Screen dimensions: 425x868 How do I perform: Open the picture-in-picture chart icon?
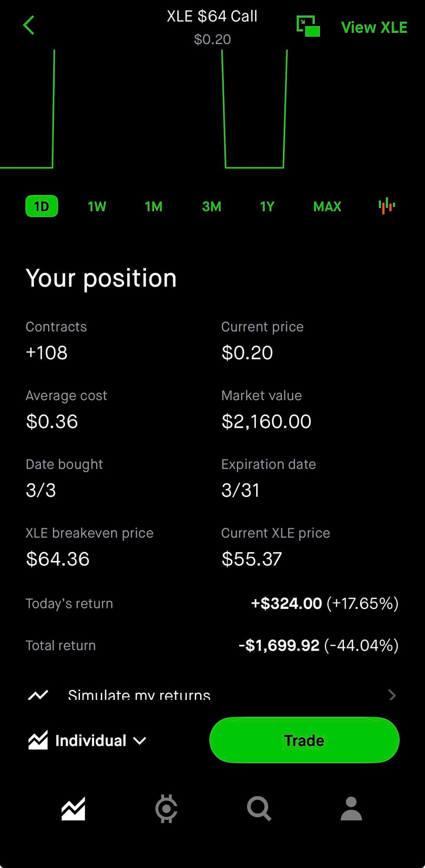click(308, 26)
